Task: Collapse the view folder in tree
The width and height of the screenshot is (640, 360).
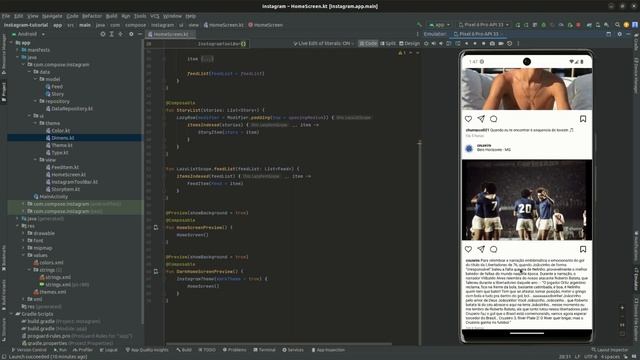Action: click(36, 160)
